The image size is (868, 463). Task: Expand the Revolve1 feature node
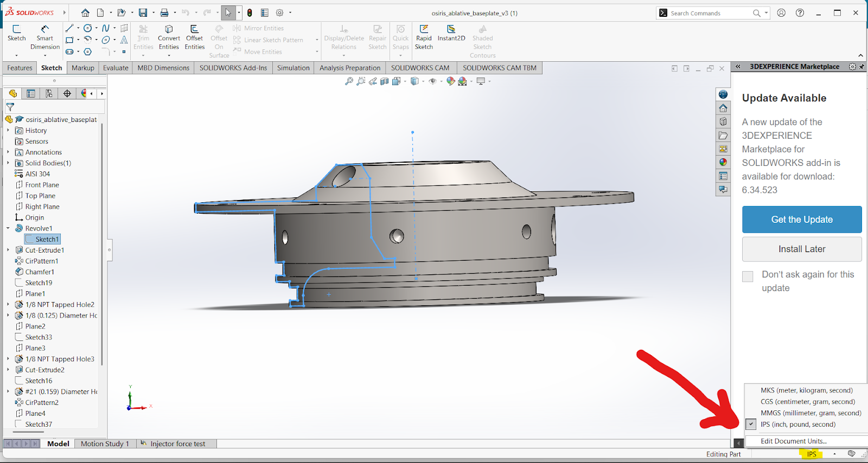coord(8,228)
